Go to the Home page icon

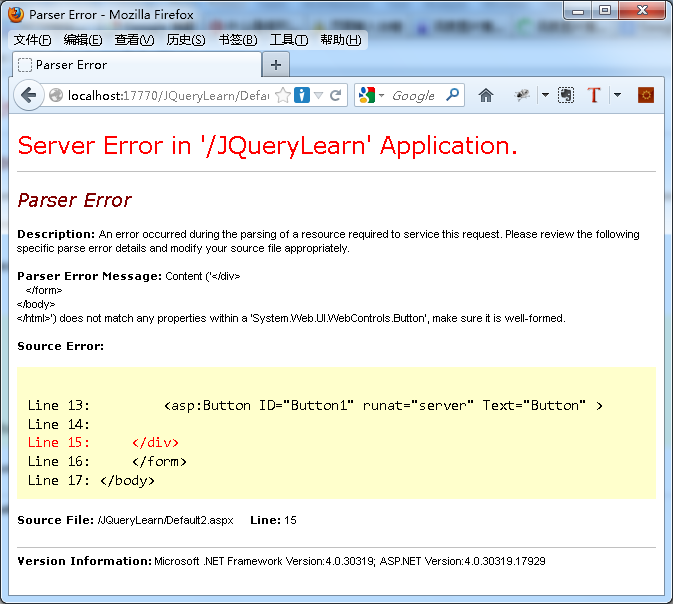point(486,96)
